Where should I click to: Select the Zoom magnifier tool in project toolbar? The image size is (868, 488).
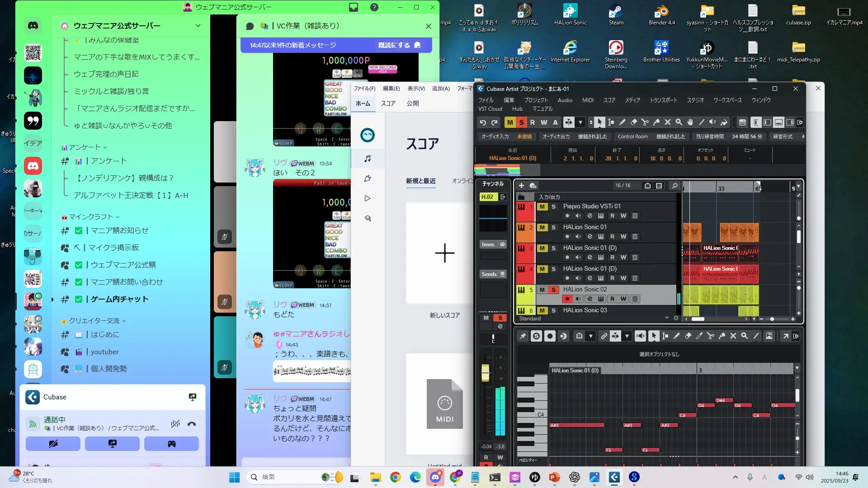point(679,122)
